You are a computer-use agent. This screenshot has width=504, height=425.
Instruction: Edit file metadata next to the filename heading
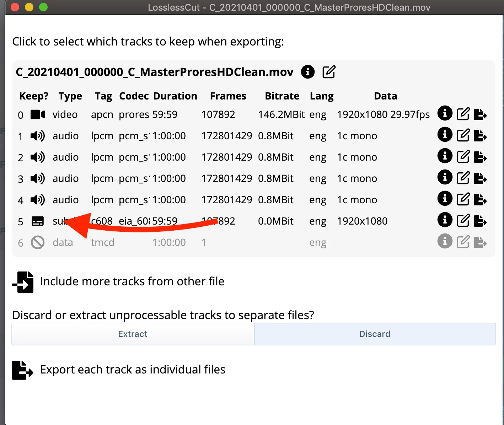pyautogui.click(x=329, y=72)
